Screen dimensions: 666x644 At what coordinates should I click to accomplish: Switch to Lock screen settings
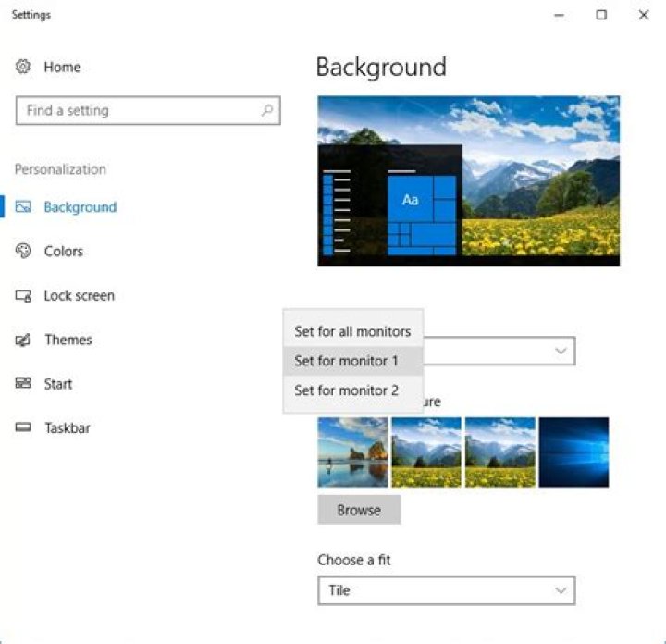click(x=80, y=296)
